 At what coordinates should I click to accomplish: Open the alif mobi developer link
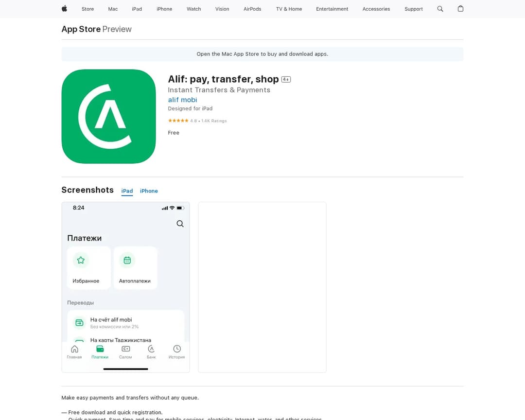tap(182, 100)
